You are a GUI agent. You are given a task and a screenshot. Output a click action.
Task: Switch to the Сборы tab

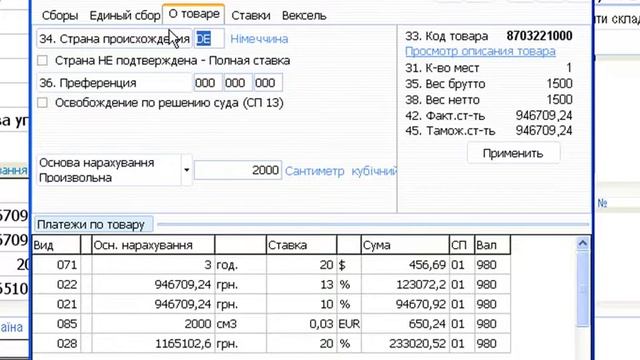click(60, 16)
